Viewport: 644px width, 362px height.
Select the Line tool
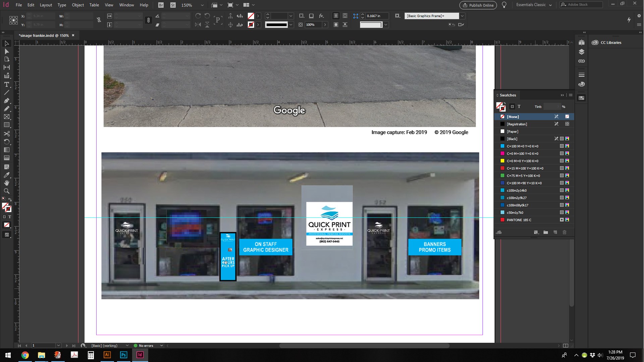(6, 93)
